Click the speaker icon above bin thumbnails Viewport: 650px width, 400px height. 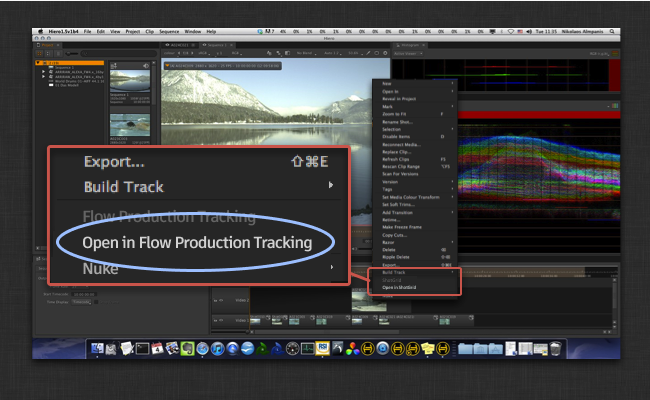(x=146, y=65)
